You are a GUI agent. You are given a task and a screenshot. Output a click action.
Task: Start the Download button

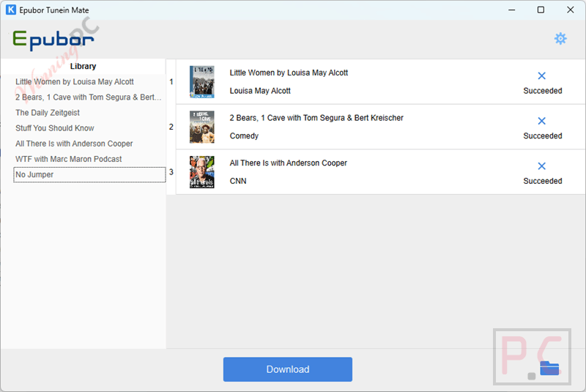tap(288, 369)
